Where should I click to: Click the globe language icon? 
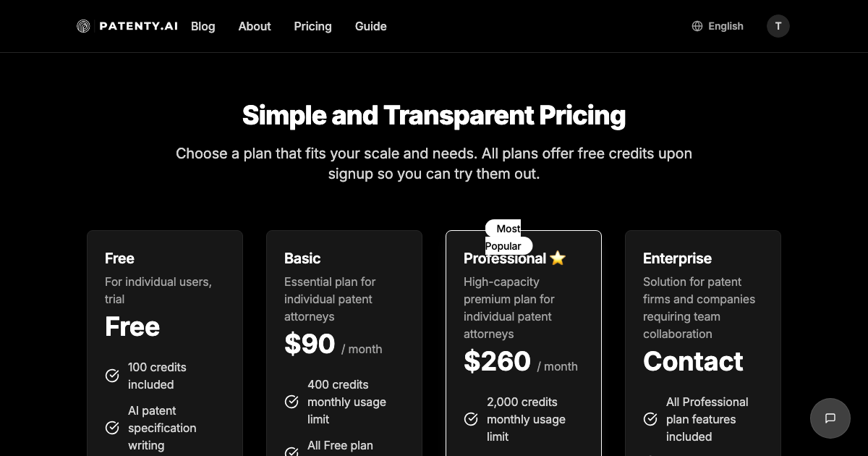[697, 26]
